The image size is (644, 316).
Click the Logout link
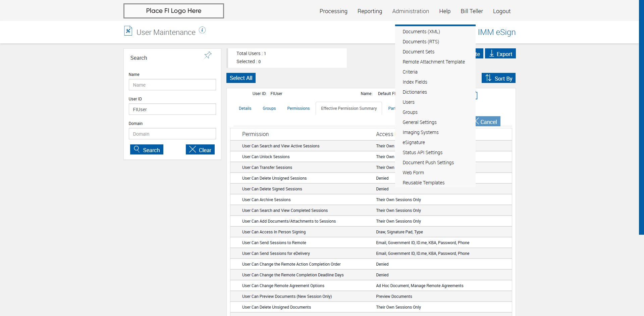[x=501, y=11]
